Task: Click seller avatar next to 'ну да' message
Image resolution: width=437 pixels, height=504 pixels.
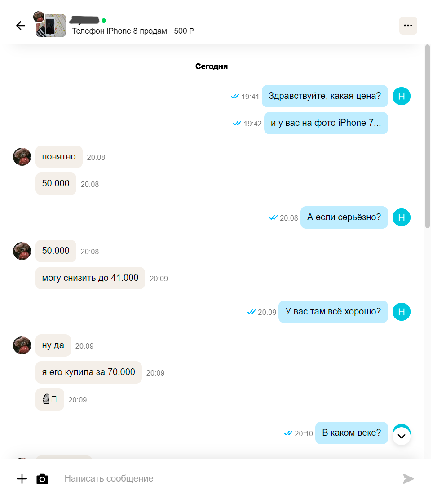Action: click(22, 345)
